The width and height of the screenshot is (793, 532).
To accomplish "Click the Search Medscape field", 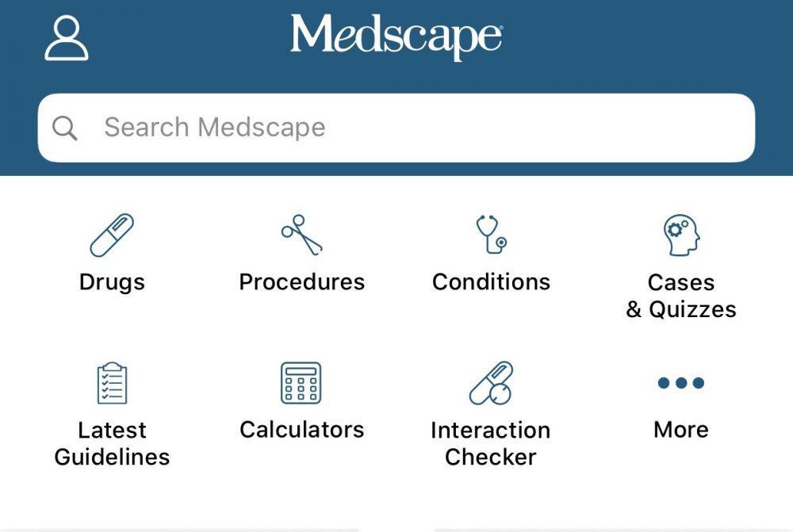I will [396, 128].
